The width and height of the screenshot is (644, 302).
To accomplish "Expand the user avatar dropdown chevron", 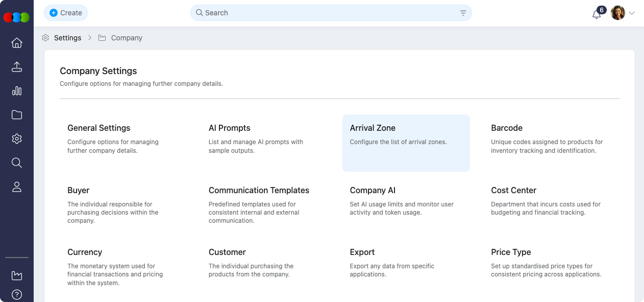I will [x=632, y=13].
